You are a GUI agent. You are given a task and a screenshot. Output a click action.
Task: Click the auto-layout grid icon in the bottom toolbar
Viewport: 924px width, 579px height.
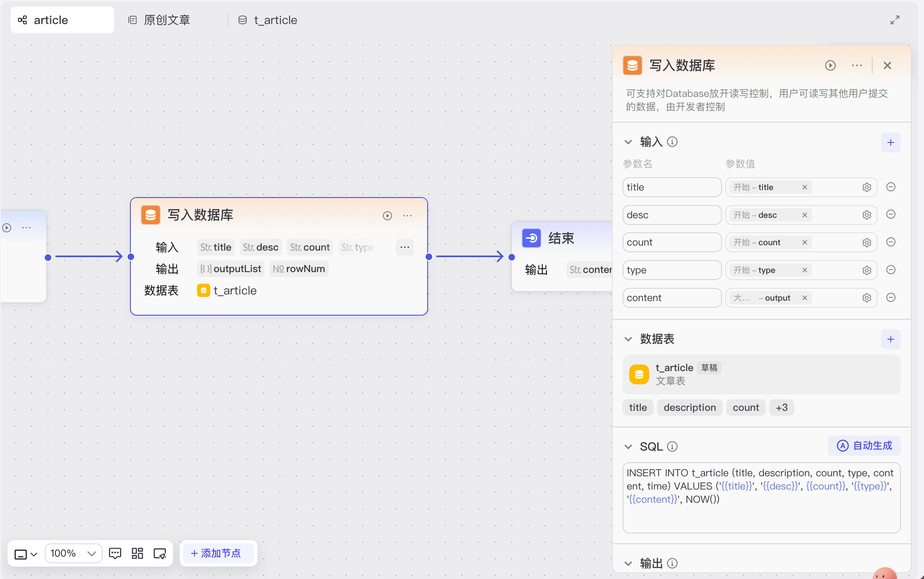point(137,553)
